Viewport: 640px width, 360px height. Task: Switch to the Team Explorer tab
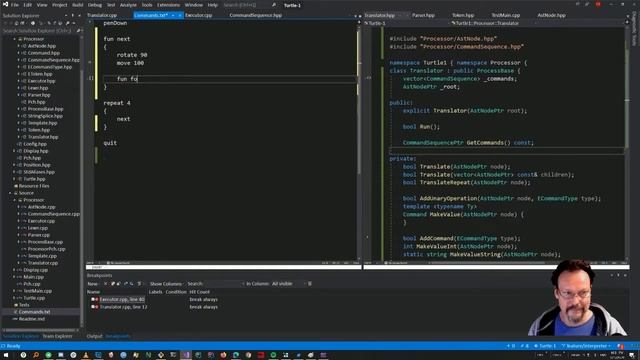click(57, 336)
